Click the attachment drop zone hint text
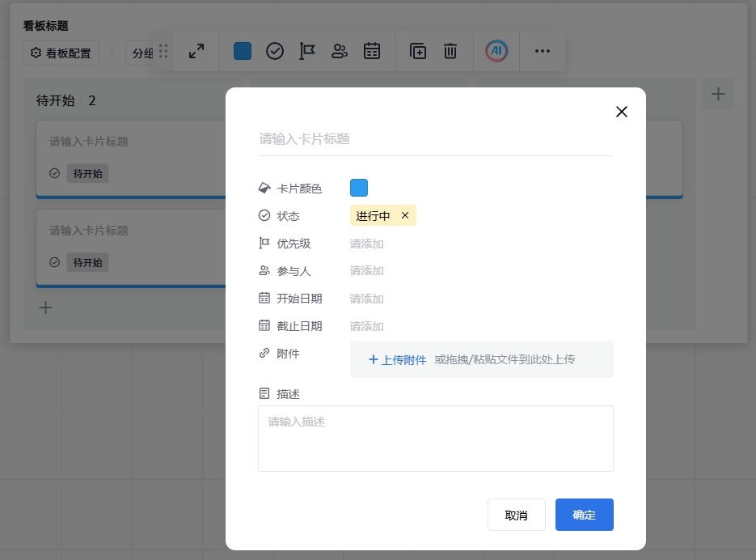The height and width of the screenshot is (560, 756). click(505, 359)
